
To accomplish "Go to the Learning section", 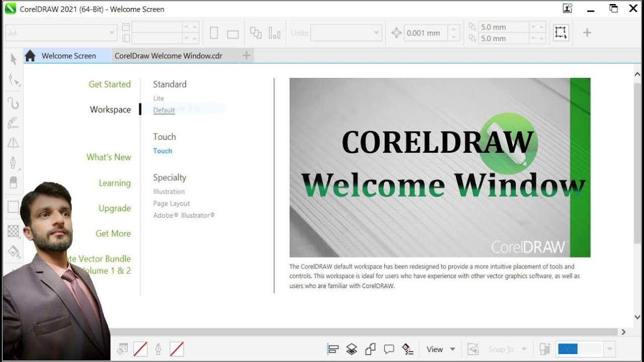I will (x=115, y=183).
